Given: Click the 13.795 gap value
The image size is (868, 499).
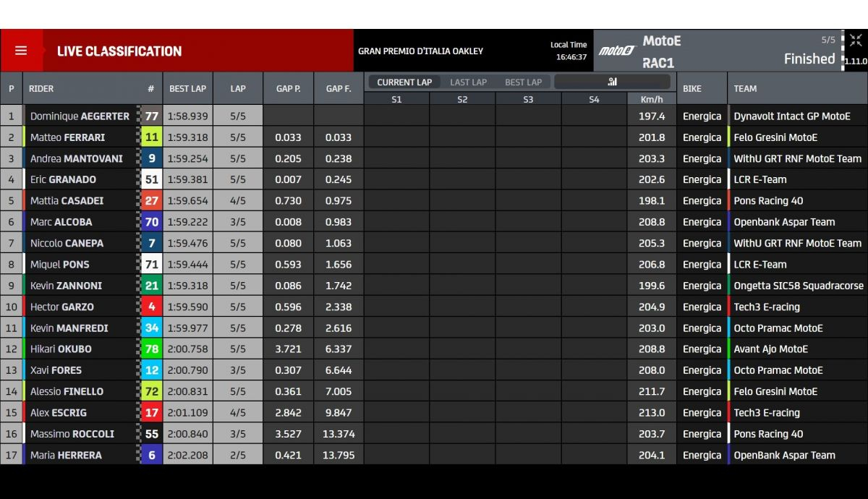Looking at the screenshot, I should pos(339,455).
